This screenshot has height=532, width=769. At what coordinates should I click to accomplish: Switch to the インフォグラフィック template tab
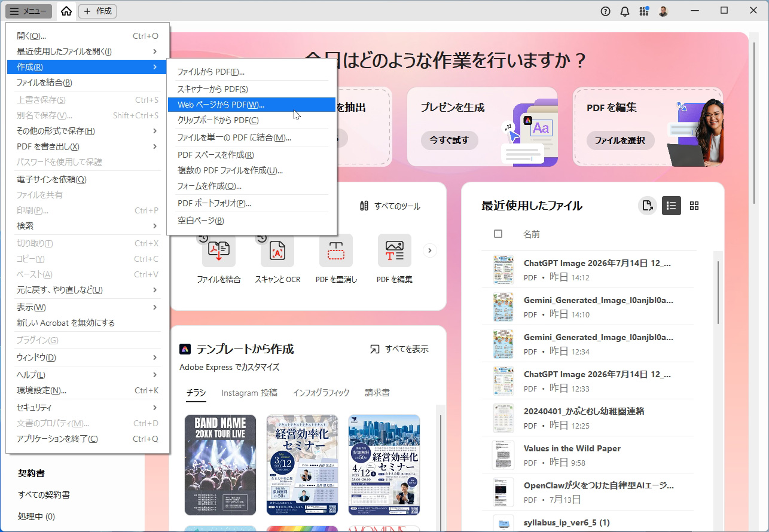point(321,393)
